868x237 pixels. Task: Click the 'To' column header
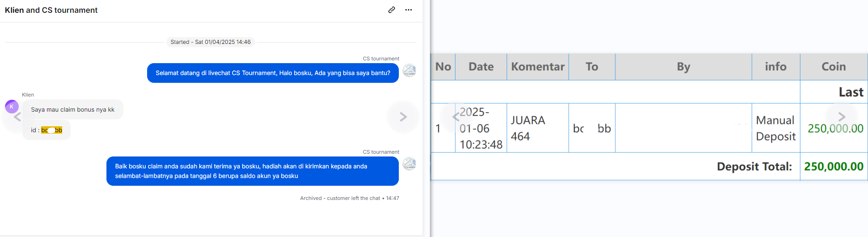(x=592, y=67)
